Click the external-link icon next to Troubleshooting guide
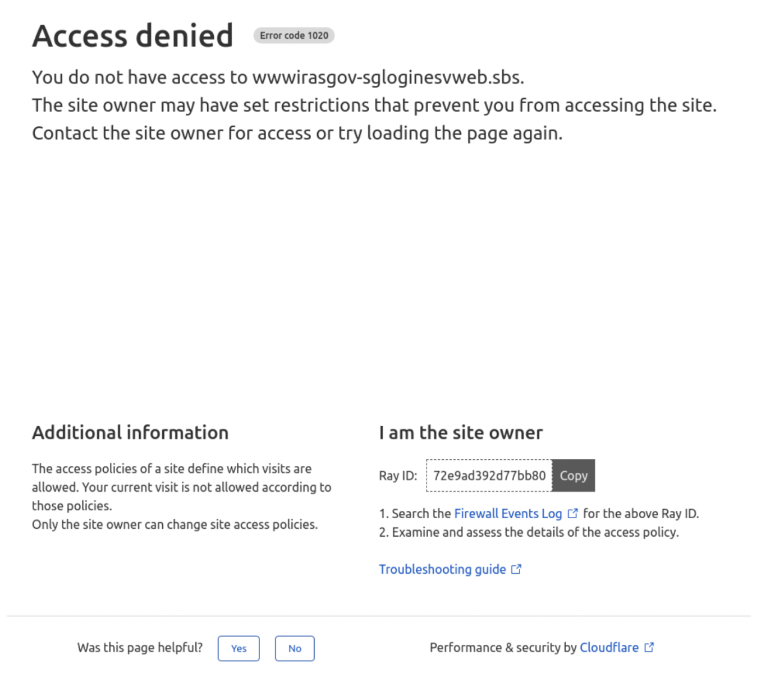Image resolution: width=784 pixels, height=673 pixels. [x=516, y=569]
